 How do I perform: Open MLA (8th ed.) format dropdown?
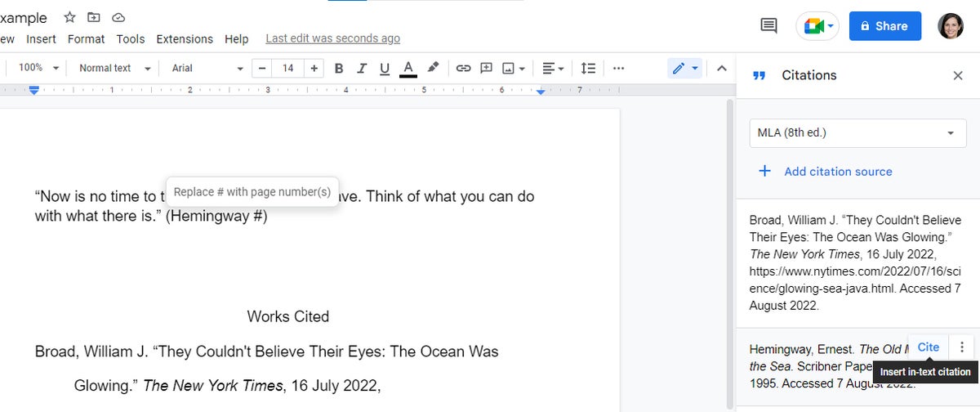[857, 132]
